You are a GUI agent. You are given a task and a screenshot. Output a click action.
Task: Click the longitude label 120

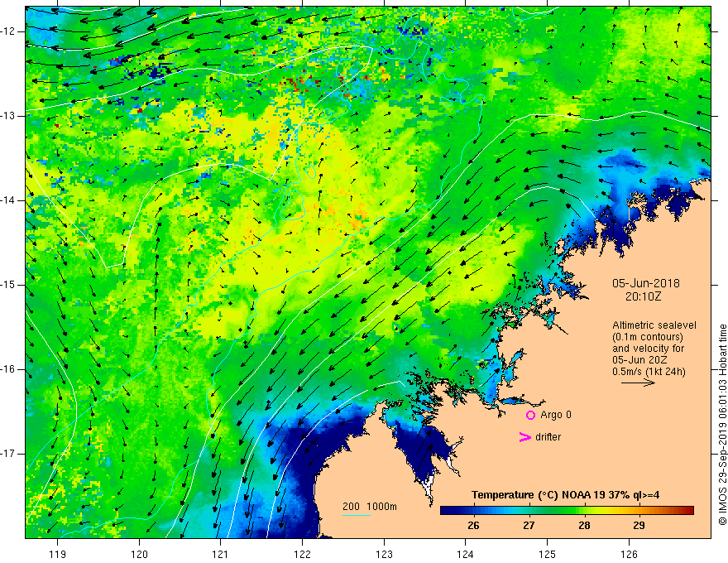click(139, 554)
